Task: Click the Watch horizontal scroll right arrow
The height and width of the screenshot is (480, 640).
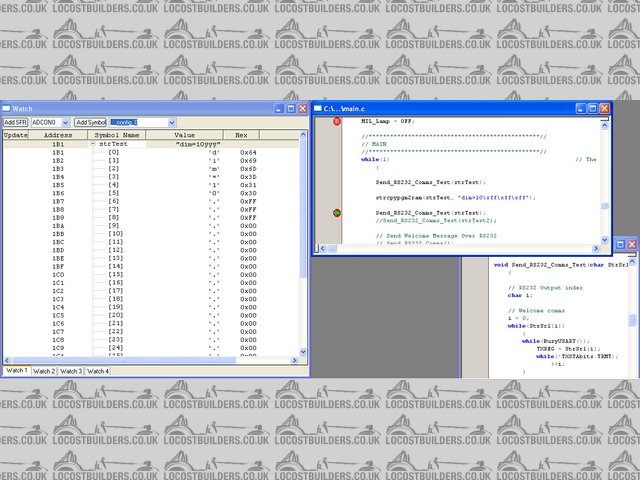Action: coord(295,360)
